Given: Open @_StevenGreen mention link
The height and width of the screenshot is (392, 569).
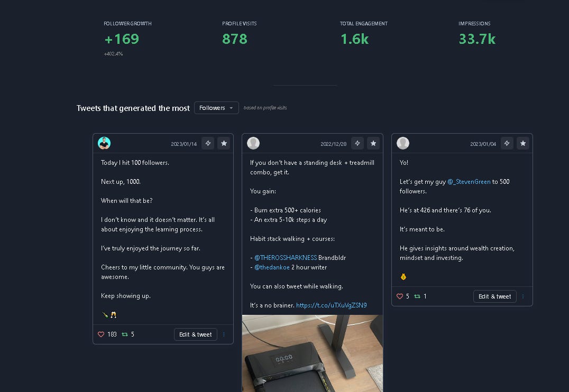Looking at the screenshot, I should click(x=469, y=182).
